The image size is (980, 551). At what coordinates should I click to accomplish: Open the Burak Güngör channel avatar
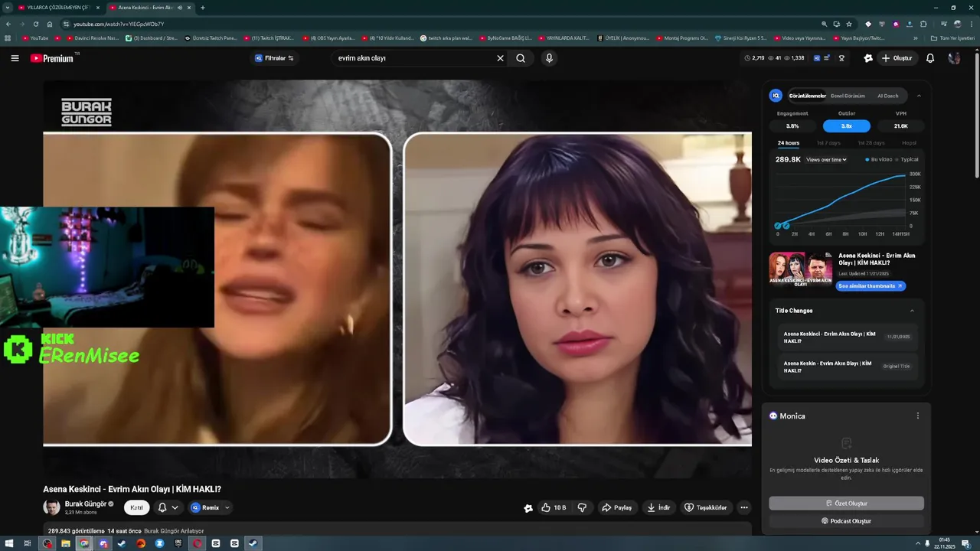point(51,507)
